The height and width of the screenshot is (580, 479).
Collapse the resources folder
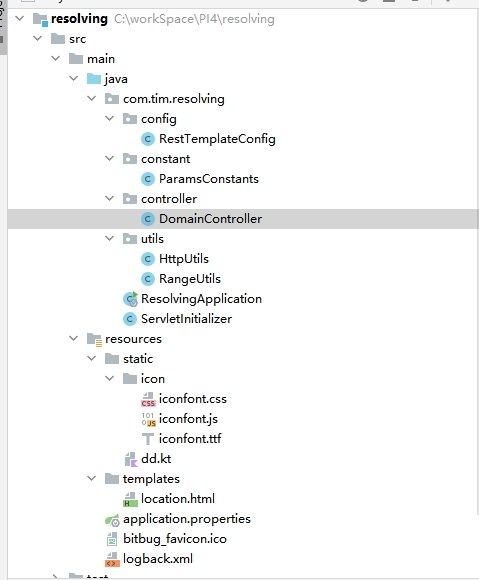(74, 338)
